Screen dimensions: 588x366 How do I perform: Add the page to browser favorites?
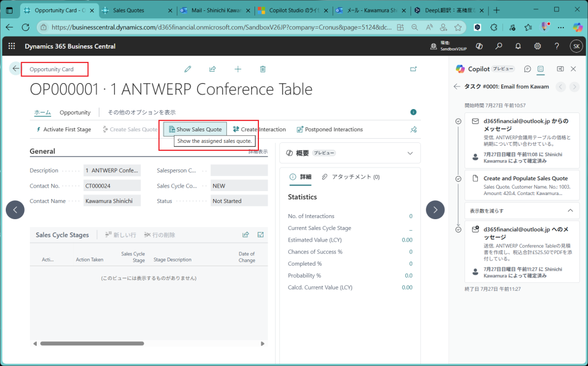click(458, 28)
